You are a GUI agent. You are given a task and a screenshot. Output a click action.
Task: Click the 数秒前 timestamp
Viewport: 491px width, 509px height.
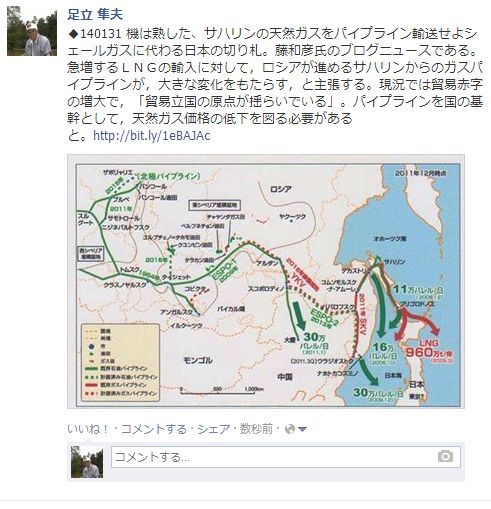click(256, 429)
